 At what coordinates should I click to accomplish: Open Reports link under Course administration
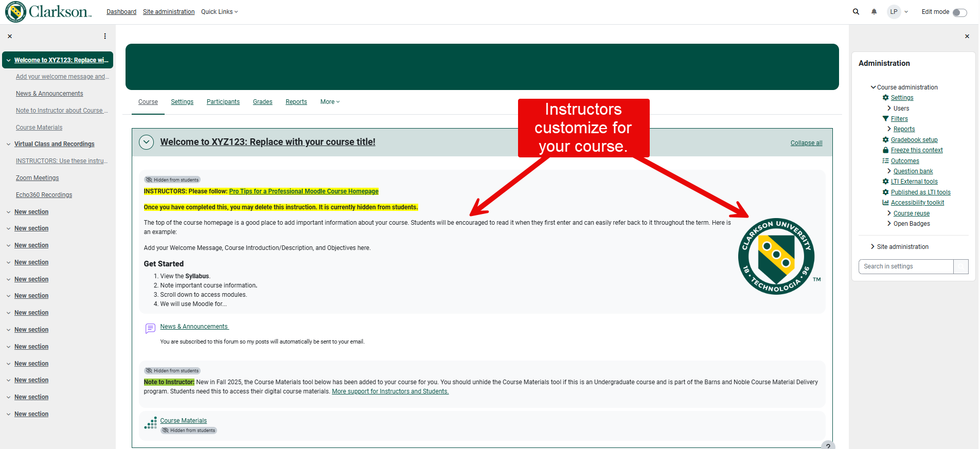[x=904, y=129]
